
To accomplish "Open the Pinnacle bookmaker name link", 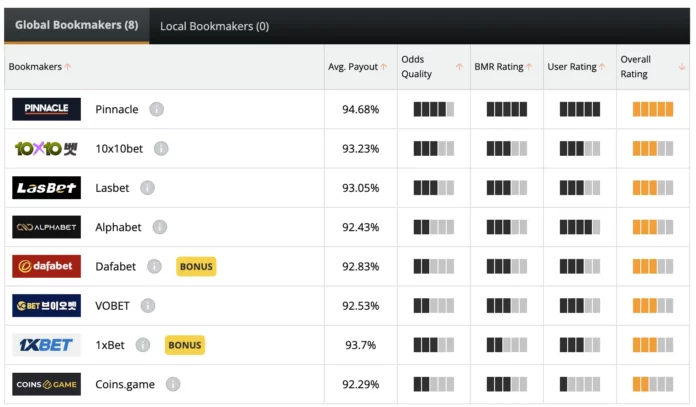I will pos(117,109).
